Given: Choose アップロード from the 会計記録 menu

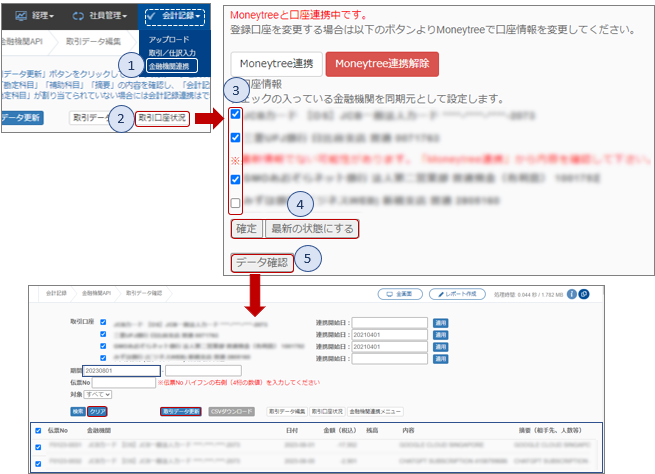Looking at the screenshot, I should pyautogui.click(x=169, y=40).
